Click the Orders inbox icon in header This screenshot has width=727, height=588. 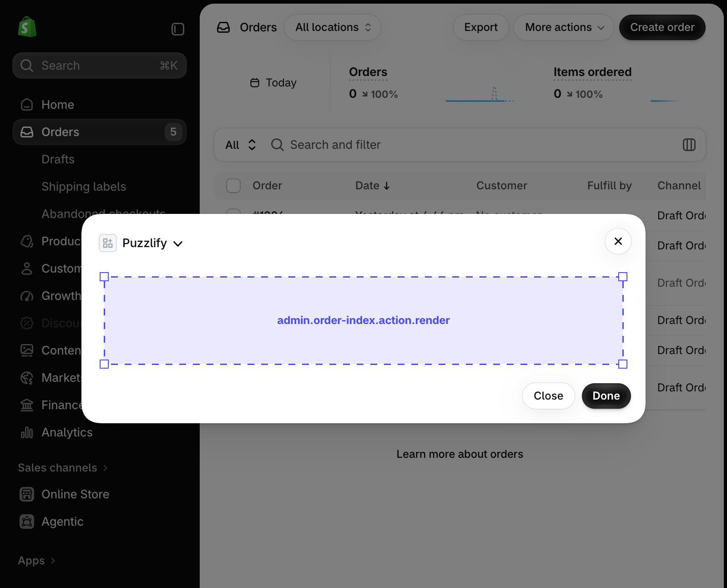point(223,27)
